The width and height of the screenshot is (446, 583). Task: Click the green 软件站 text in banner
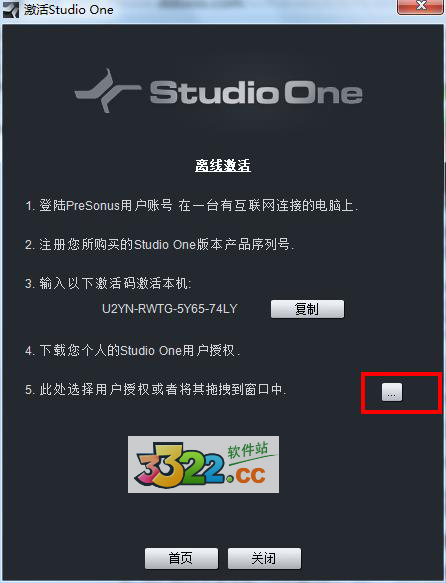click(x=248, y=451)
